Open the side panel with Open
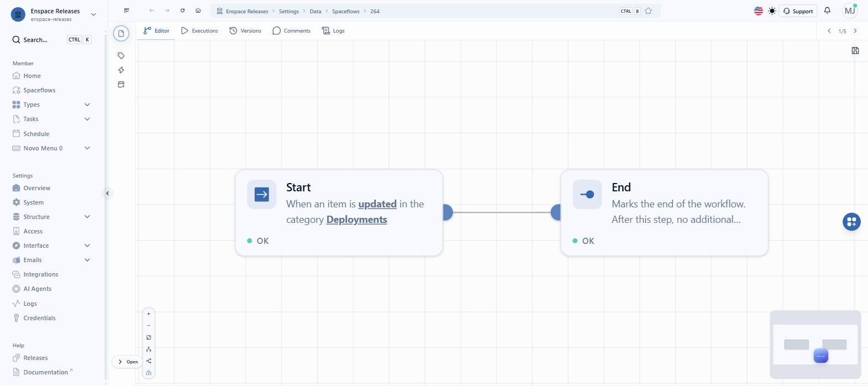 click(x=127, y=362)
